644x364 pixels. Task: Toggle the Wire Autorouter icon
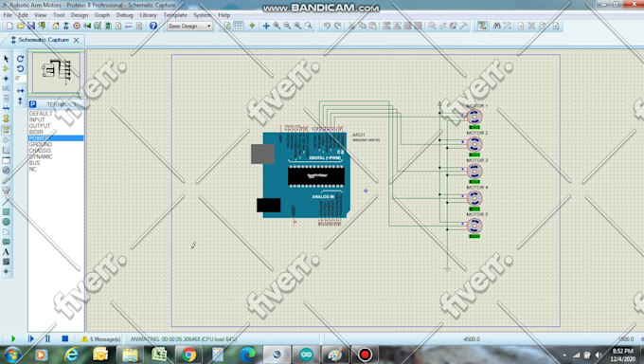coord(482,26)
